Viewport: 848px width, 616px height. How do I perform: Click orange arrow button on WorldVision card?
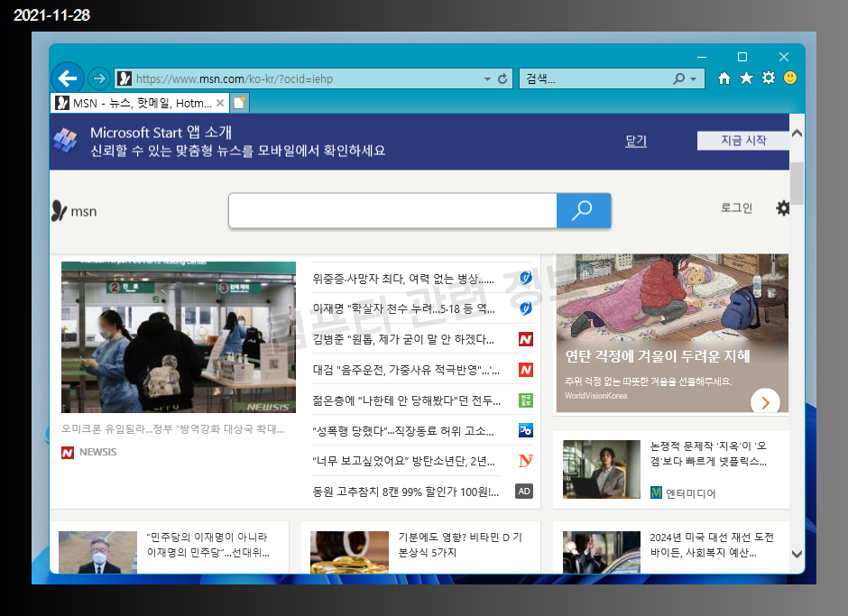(x=765, y=402)
